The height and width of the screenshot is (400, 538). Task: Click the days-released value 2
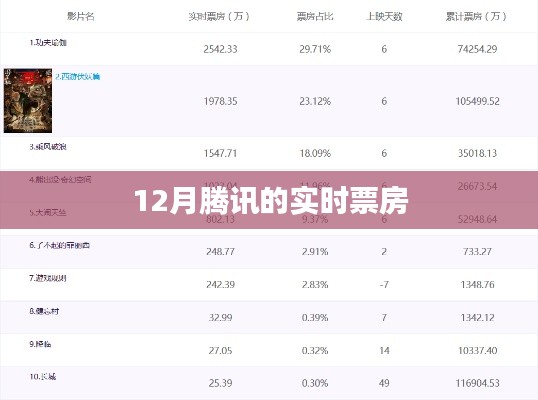(384, 251)
